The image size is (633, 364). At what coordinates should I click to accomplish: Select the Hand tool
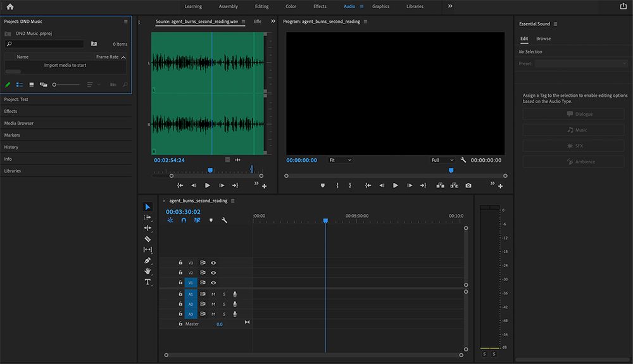click(147, 271)
